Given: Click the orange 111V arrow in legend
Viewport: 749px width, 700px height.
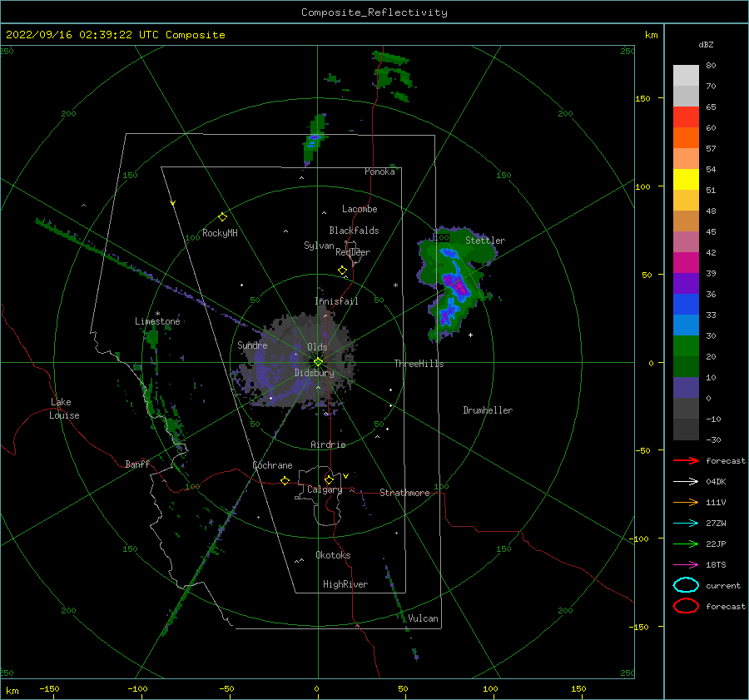Looking at the screenshot, I should coord(686,502).
